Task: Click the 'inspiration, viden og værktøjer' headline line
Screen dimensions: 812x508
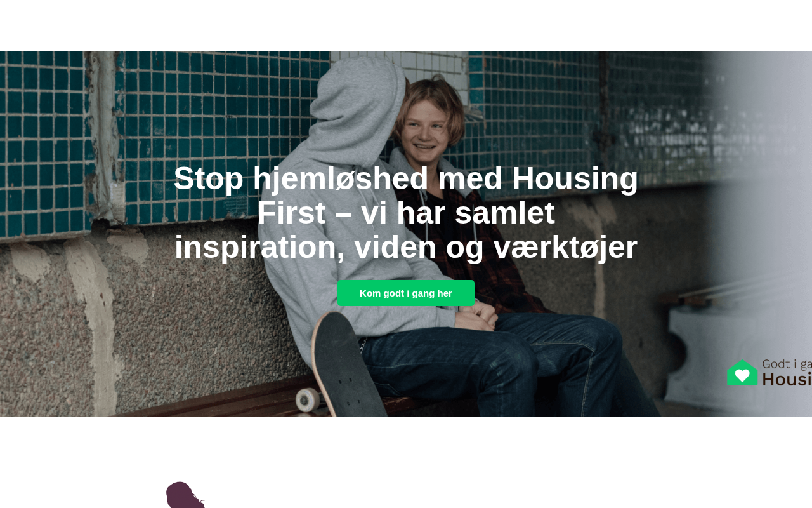Action: [x=406, y=247]
